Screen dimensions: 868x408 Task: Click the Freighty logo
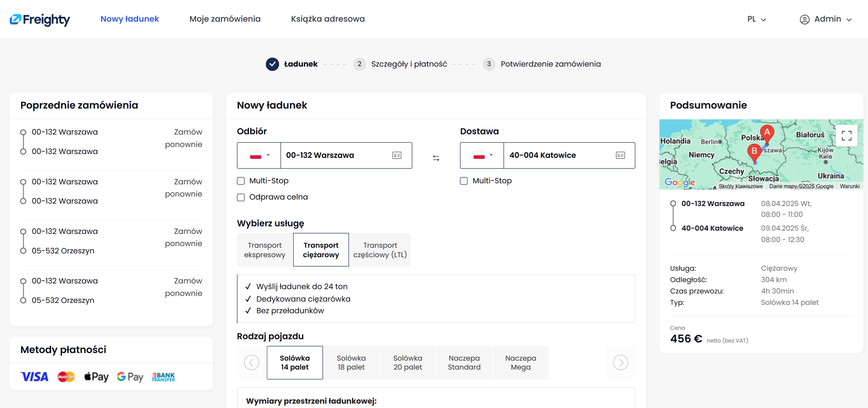40,19
